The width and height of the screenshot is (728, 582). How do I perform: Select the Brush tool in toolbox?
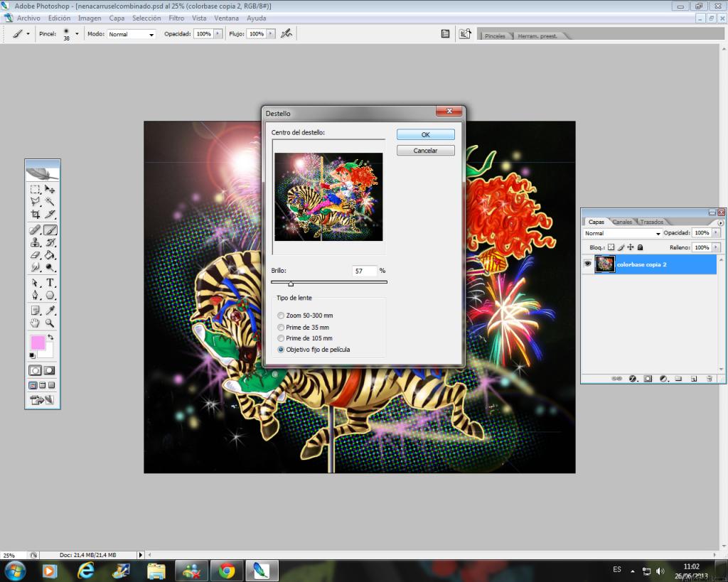50,230
